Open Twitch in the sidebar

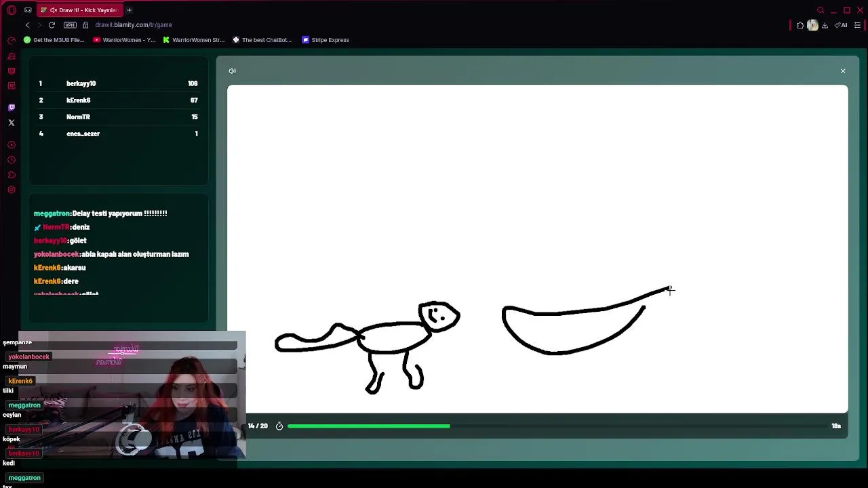click(12, 107)
